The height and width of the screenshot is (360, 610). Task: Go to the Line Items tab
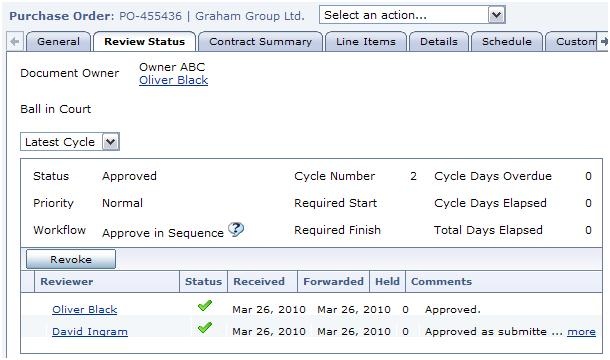[x=366, y=42]
